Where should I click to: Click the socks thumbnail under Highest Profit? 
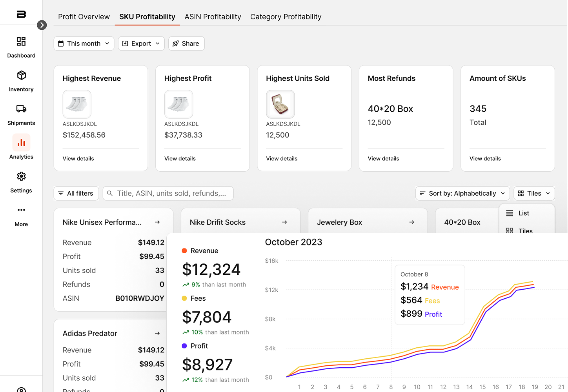tap(178, 104)
